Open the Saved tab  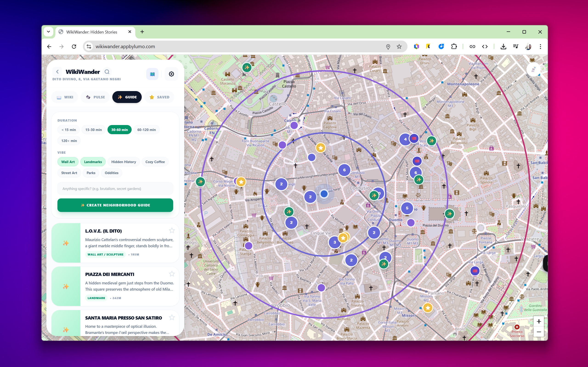159,97
